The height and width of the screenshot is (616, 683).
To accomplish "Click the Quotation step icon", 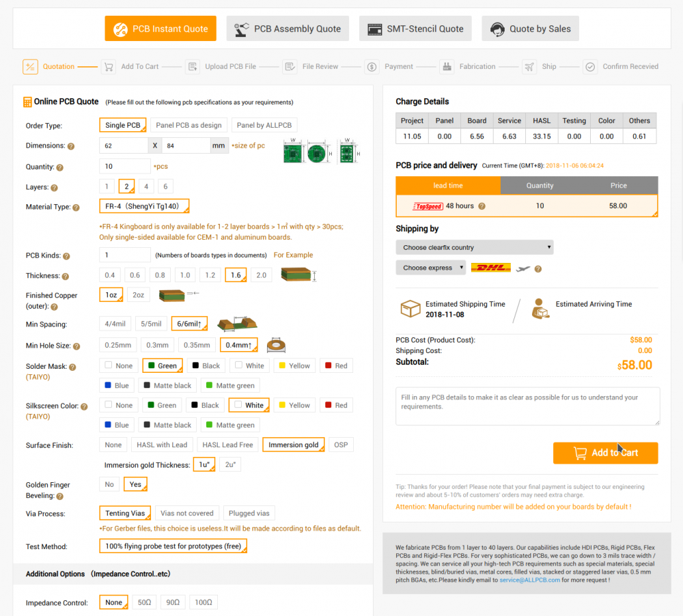I will coord(30,67).
